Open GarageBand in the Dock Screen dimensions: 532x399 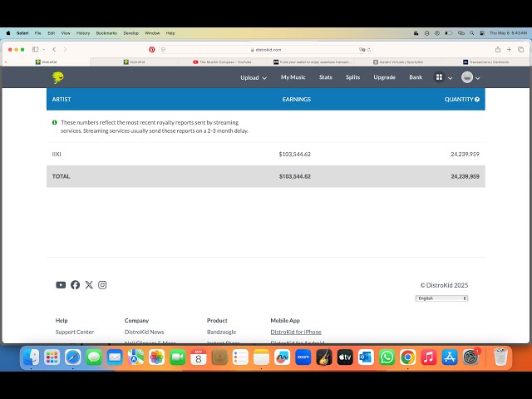[324, 357]
